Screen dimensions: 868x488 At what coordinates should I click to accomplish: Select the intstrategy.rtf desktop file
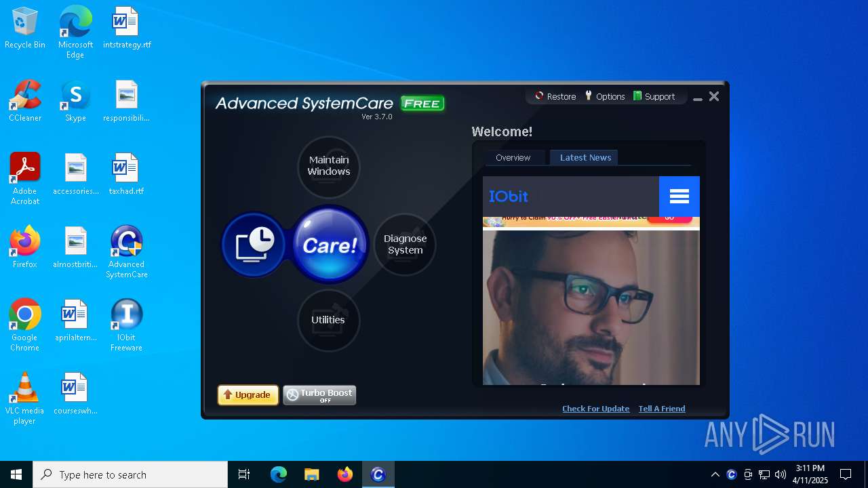click(x=127, y=28)
